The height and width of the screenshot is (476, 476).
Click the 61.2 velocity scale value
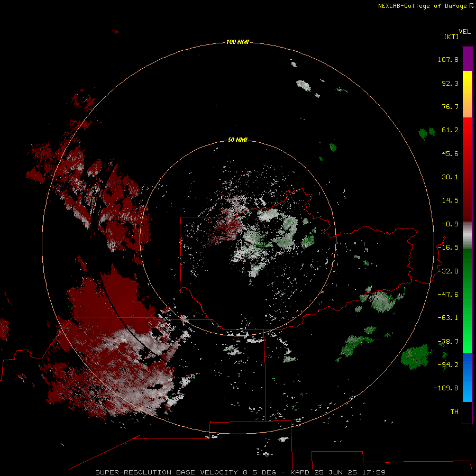click(450, 130)
